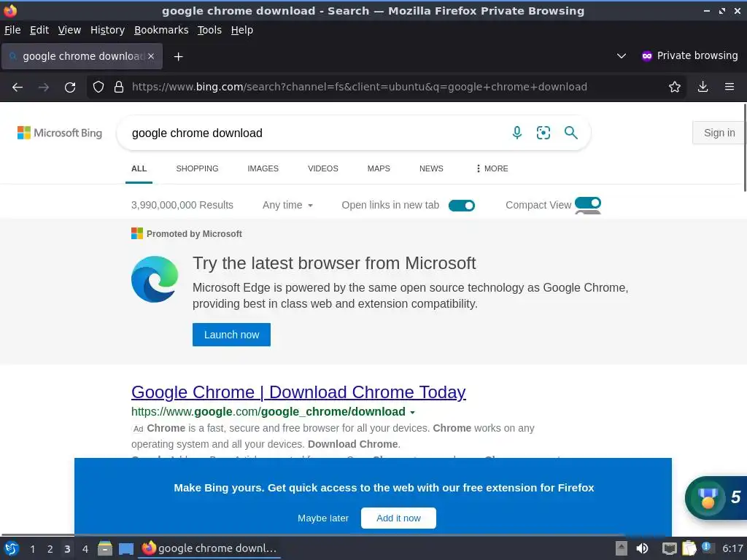The image size is (747, 560).
Task: Open the Bookmarks menu
Action: pos(161,30)
